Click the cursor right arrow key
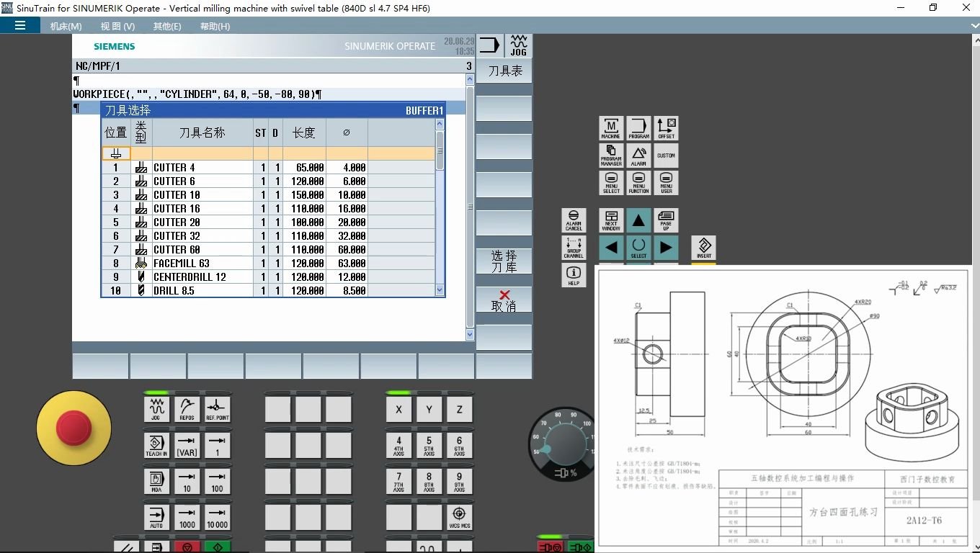Image resolution: width=980 pixels, height=553 pixels. coord(666,248)
